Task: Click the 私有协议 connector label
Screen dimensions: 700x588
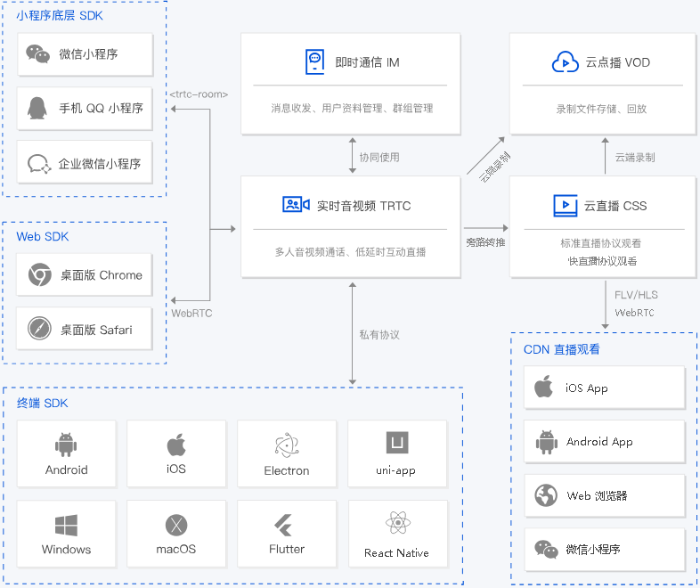Action: point(379,335)
